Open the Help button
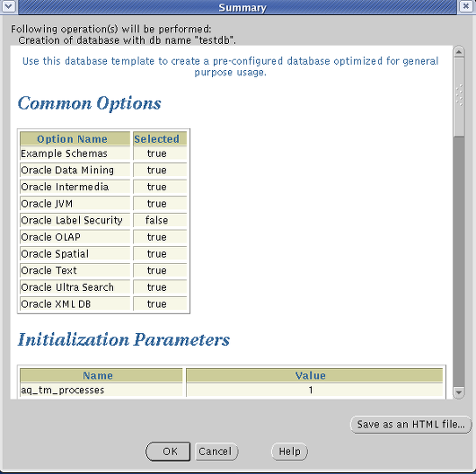This screenshot has width=476, height=474. 289,452
